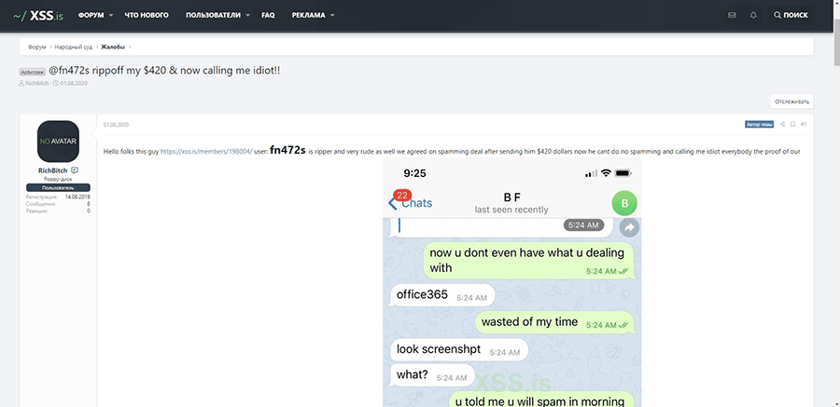Image resolution: width=840 pixels, height=407 pixels.
Task: Click the Регистрация label in sidebar
Action: (x=41, y=197)
